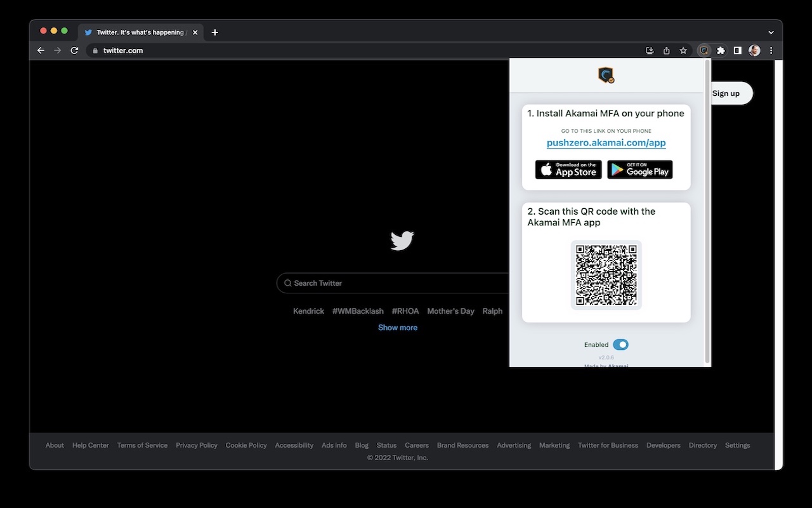
Task: Click the Search Twitter input field
Action: click(381, 283)
